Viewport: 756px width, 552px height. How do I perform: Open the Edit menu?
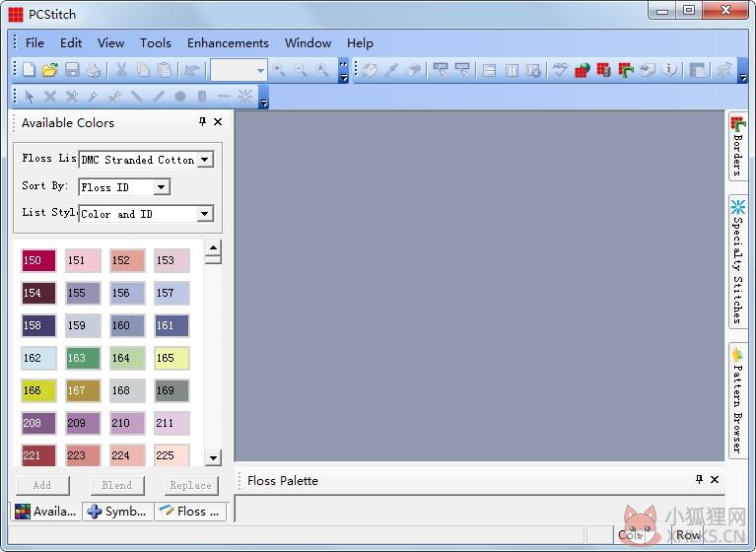tap(71, 43)
